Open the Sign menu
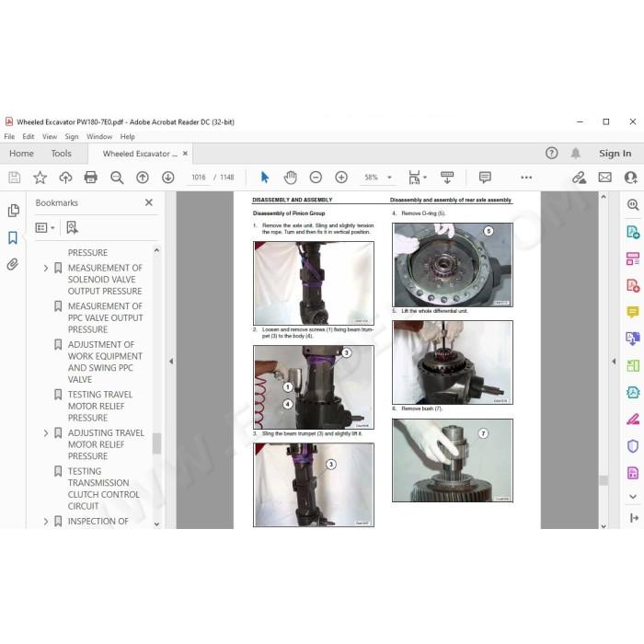The width and height of the screenshot is (644, 644). [72, 136]
